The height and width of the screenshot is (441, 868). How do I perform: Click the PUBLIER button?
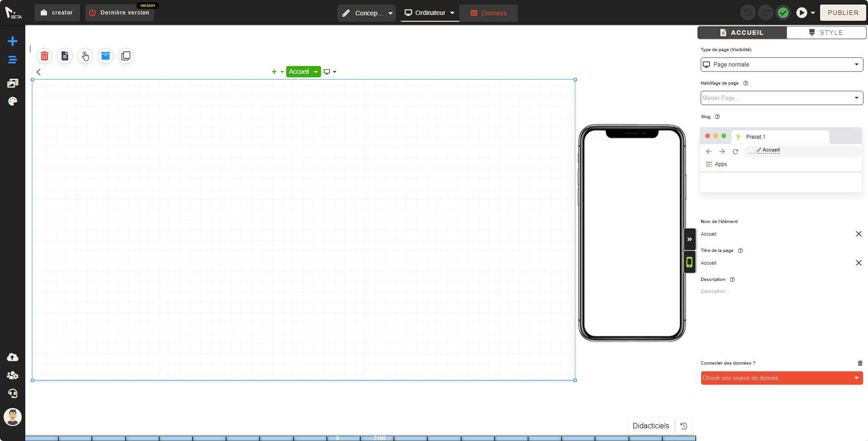[843, 13]
